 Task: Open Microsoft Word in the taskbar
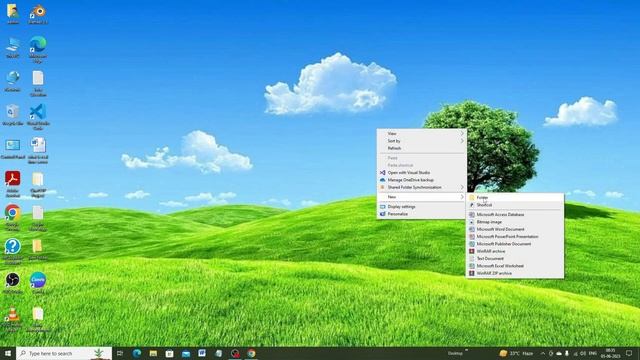(x=202, y=353)
